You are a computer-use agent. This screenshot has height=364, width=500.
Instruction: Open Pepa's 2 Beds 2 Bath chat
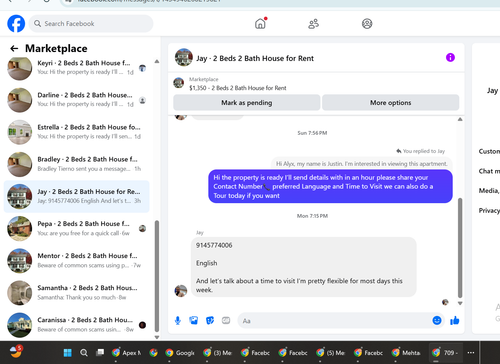77,228
